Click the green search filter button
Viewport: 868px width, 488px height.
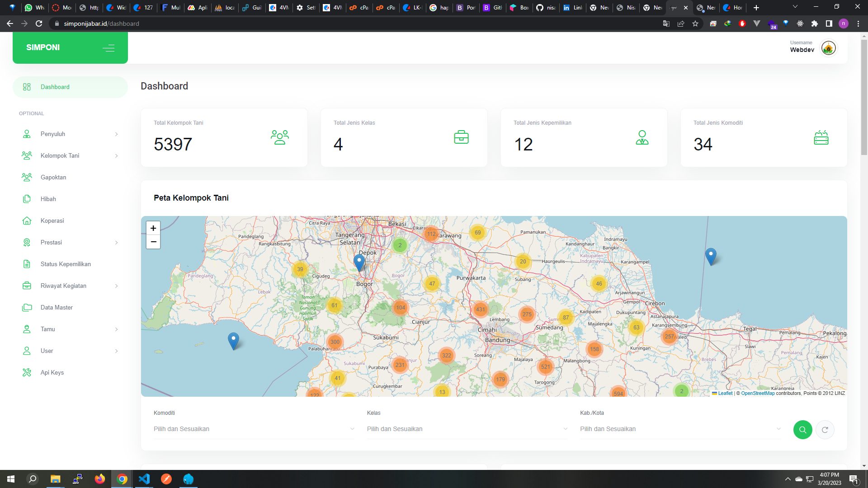803,430
